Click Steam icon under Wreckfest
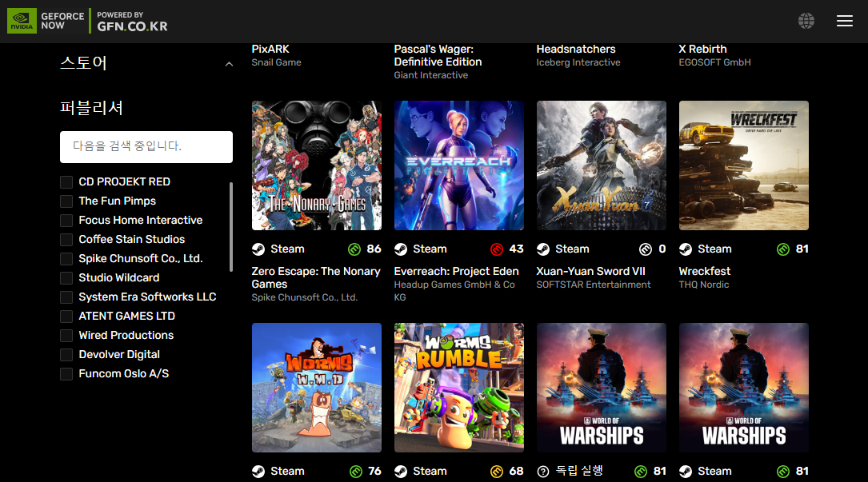Image resolution: width=868 pixels, height=482 pixels. (x=686, y=249)
